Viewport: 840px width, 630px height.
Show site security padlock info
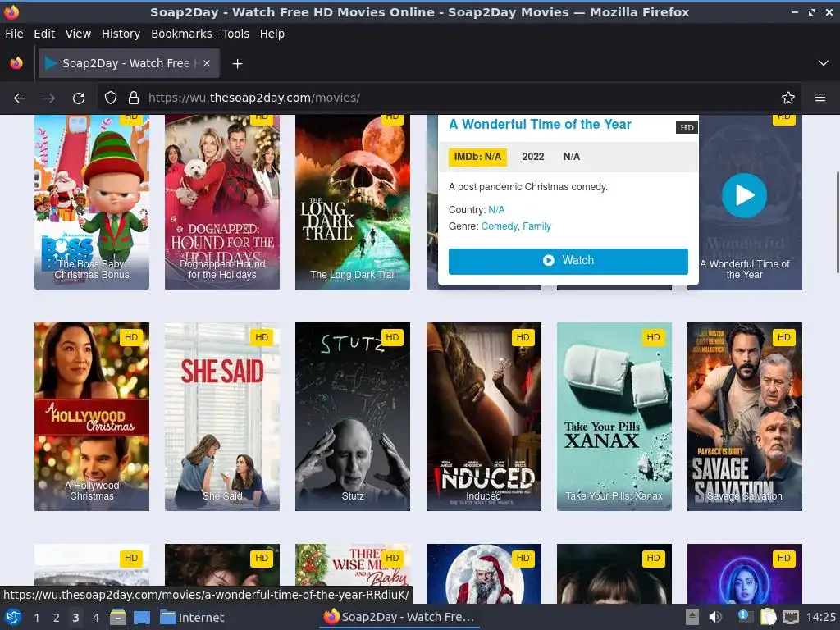134,98
